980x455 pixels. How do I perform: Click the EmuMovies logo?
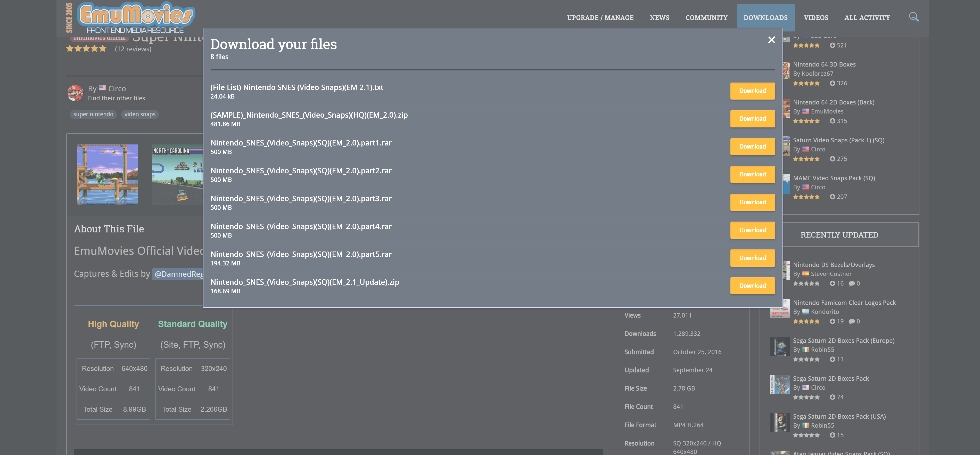pos(131,18)
